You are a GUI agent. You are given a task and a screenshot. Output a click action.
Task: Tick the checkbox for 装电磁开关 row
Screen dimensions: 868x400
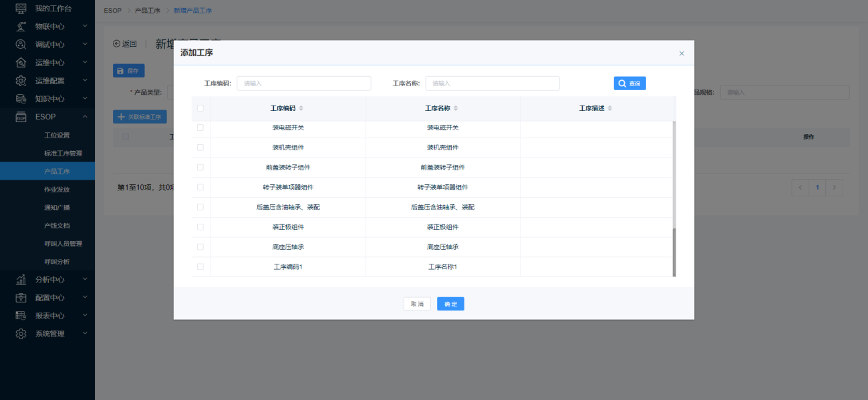[x=200, y=128]
